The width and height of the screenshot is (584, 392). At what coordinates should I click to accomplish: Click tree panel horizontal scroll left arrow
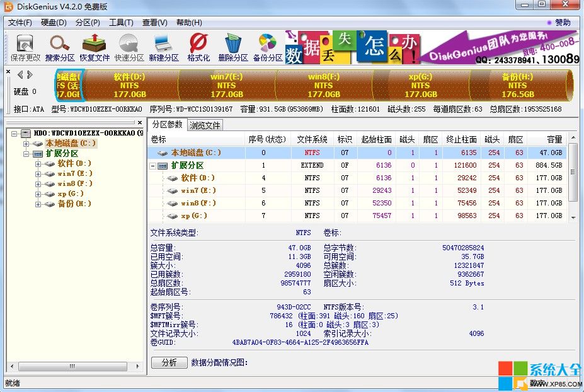click(x=12, y=366)
